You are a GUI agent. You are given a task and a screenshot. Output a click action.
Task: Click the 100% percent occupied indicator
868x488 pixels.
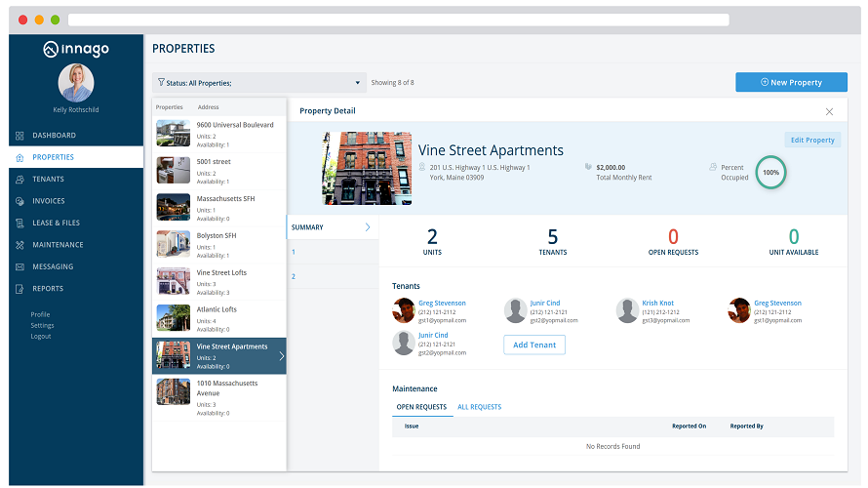click(771, 173)
